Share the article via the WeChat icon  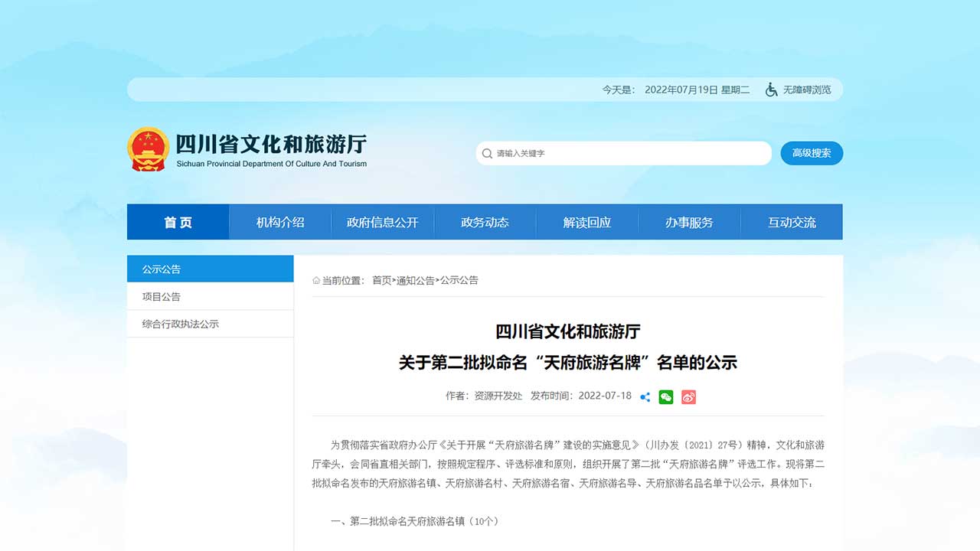(665, 396)
